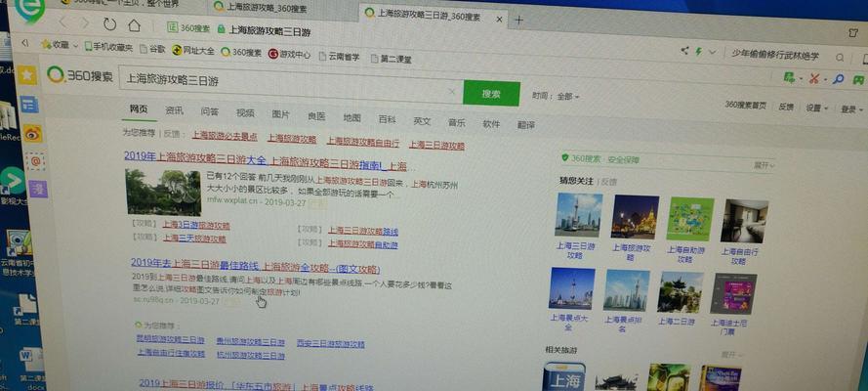Open the 网址大全 bookmark
This screenshot has height=391, width=868.
coord(193,51)
